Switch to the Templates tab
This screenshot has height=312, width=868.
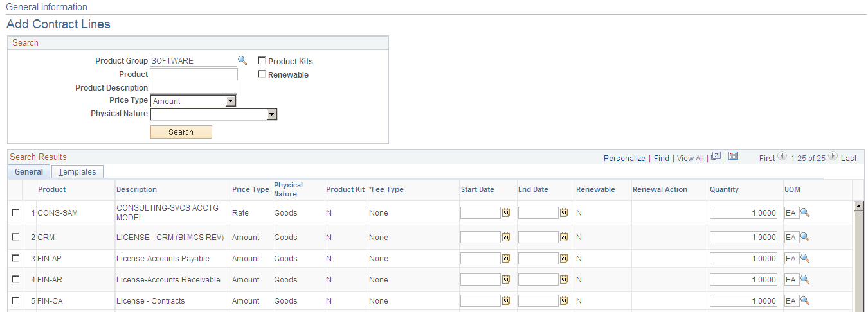[x=77, y=171]
